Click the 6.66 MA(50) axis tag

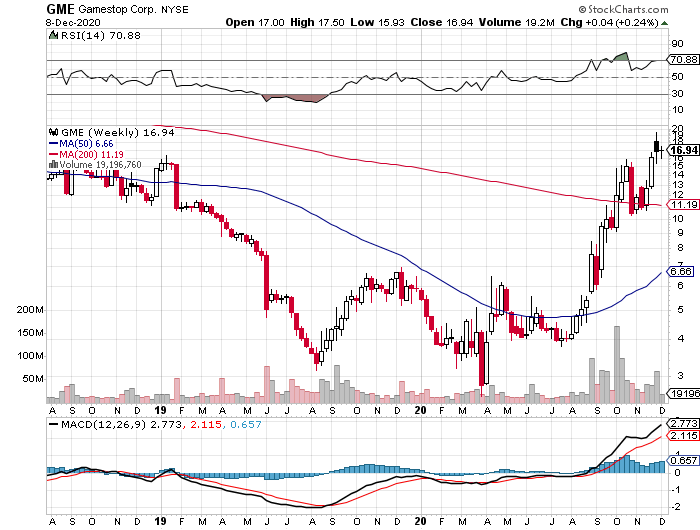tap(680, 271)
